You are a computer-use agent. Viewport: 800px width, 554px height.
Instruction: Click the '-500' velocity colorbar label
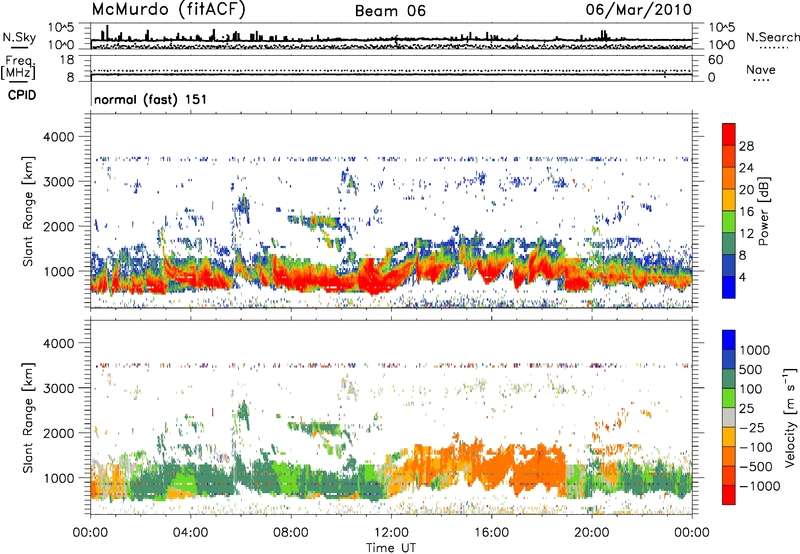(756, 466)
